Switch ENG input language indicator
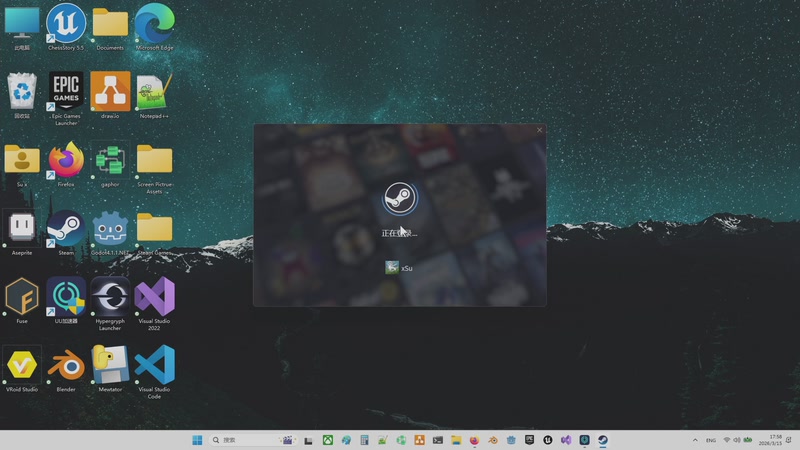800x450 pixels. coord(711,440)
